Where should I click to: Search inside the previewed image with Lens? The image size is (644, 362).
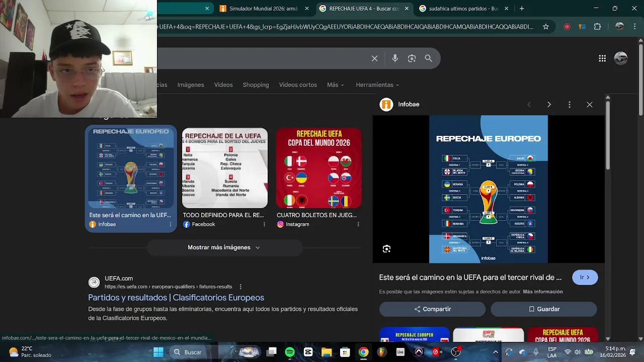(386, 249)
